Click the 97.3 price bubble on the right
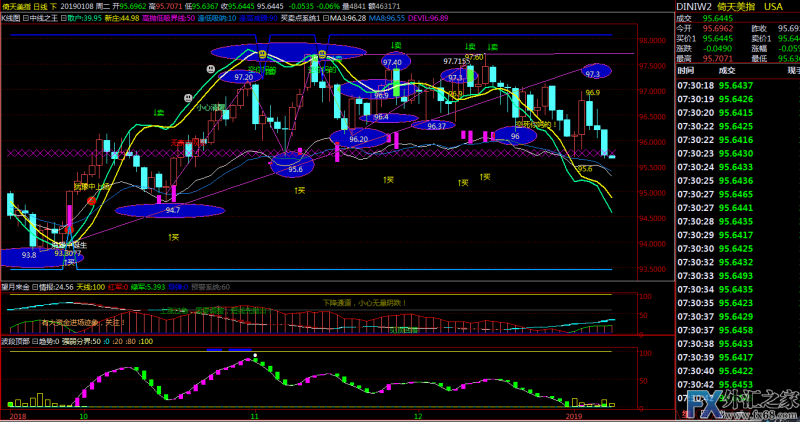The width and height of the screenshot is (800, 422). point(592,73)
